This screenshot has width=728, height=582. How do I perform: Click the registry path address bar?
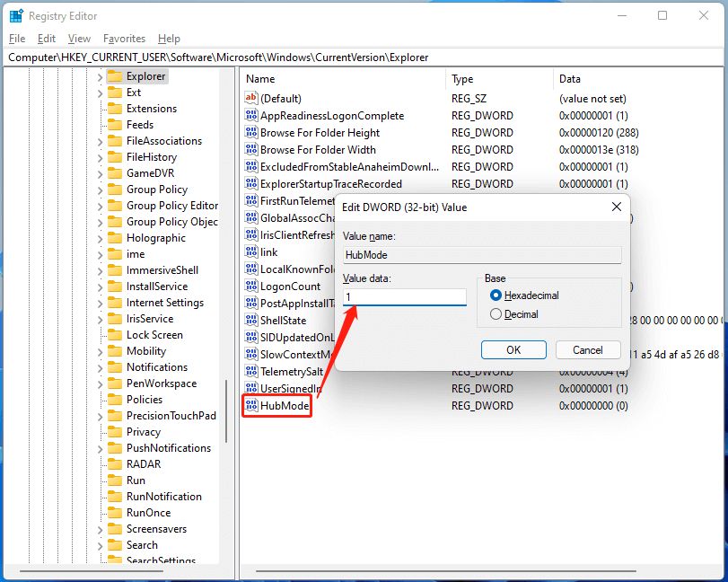[x=364, y=57]
